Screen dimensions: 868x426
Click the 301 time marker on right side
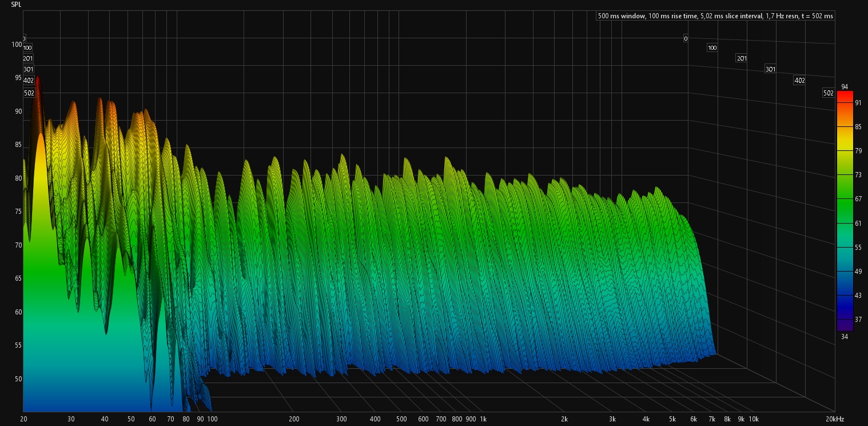770,69
